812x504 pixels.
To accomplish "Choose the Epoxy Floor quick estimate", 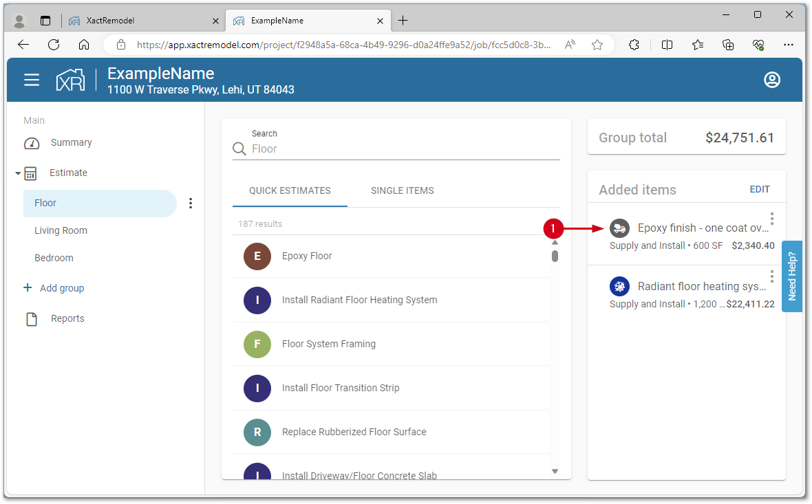I will click(307, 256).
